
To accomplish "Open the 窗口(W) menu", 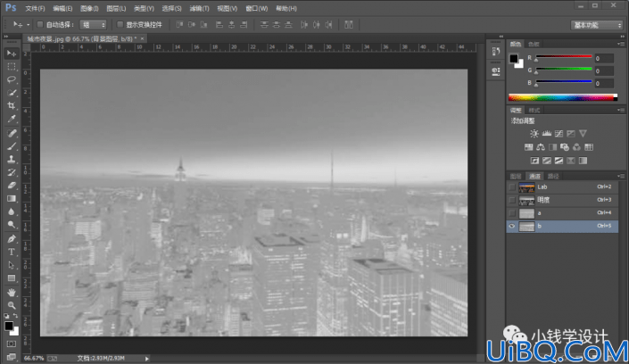I will 256,8.
